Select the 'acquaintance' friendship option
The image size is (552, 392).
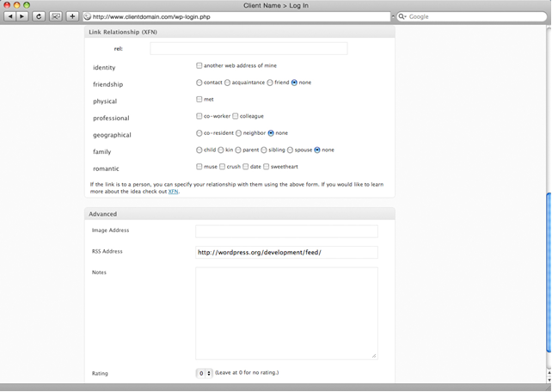(227, 83)
